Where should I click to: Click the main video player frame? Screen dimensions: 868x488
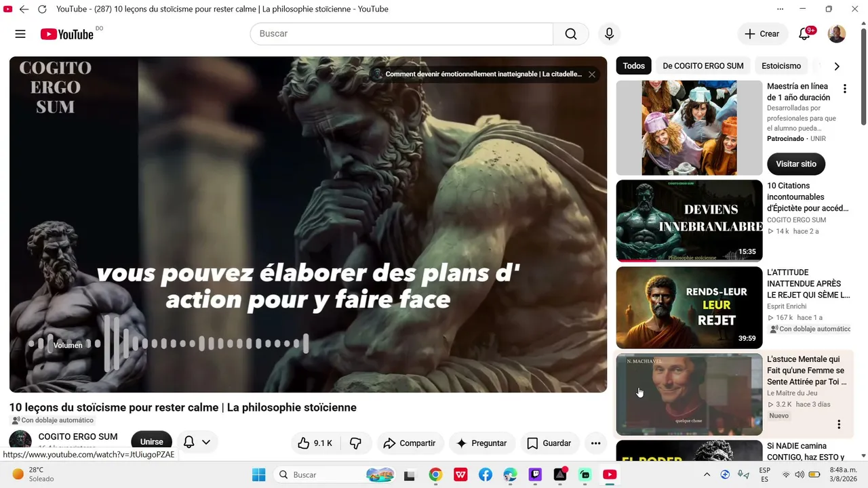coord(308,224)
